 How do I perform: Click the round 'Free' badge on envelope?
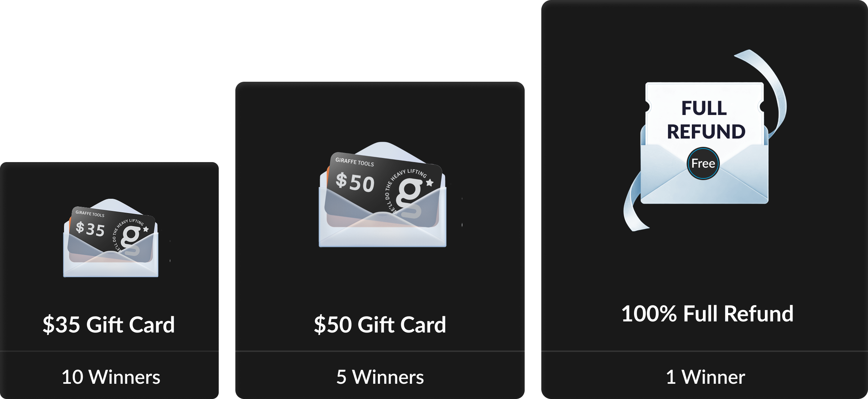703,163
